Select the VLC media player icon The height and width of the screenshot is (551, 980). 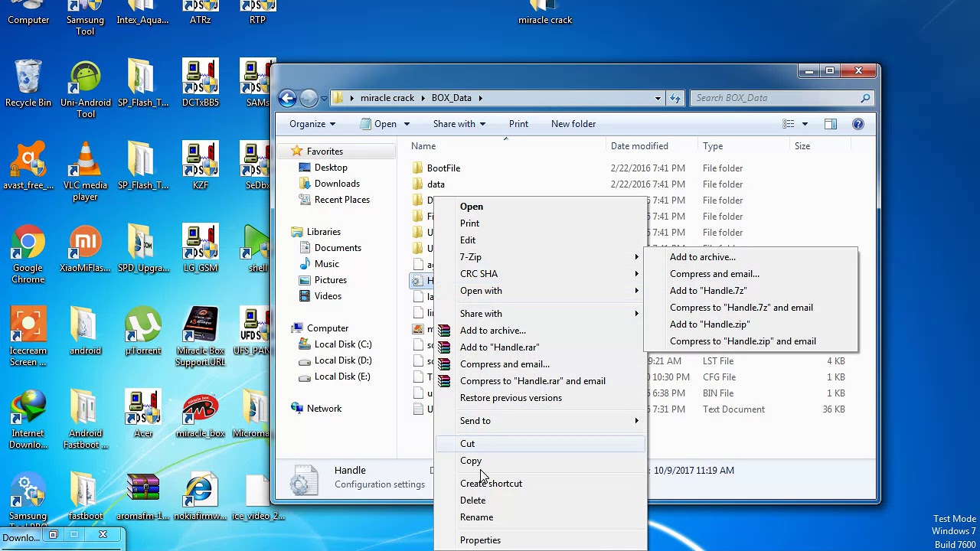point(85,172)
